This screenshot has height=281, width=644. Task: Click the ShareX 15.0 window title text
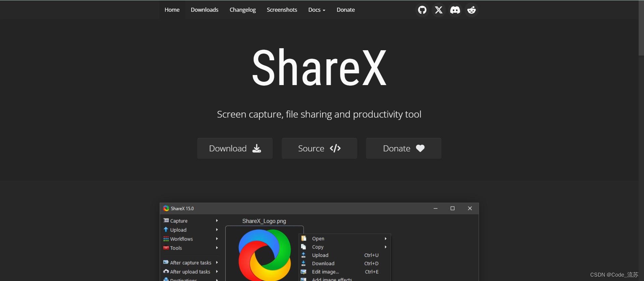click(182, 208)
